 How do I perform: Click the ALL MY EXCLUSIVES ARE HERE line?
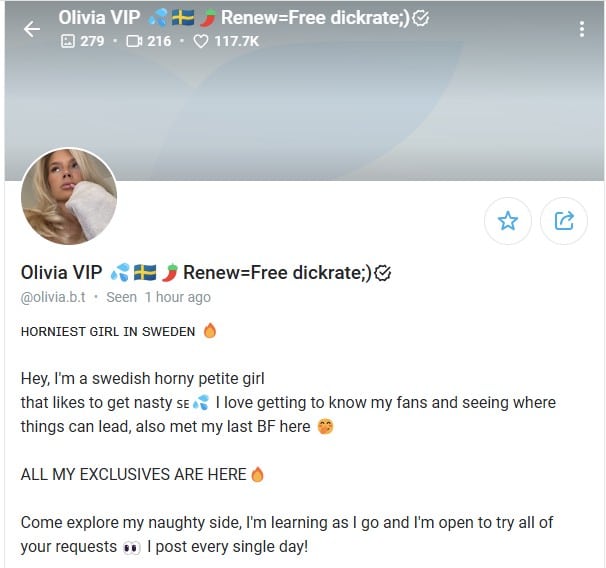(x=133, y=474)
